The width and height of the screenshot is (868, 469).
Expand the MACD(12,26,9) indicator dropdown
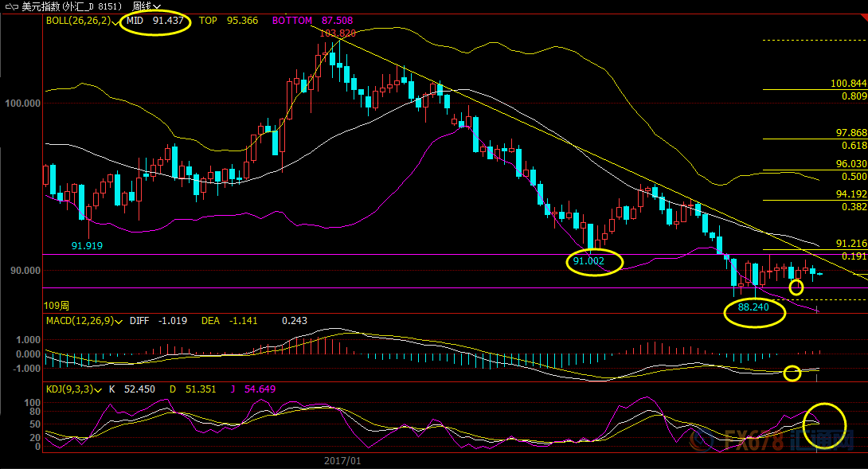point(119,321)
